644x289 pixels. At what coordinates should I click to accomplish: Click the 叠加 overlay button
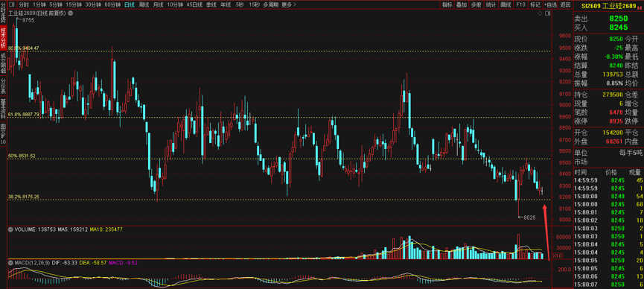point(462,4)
